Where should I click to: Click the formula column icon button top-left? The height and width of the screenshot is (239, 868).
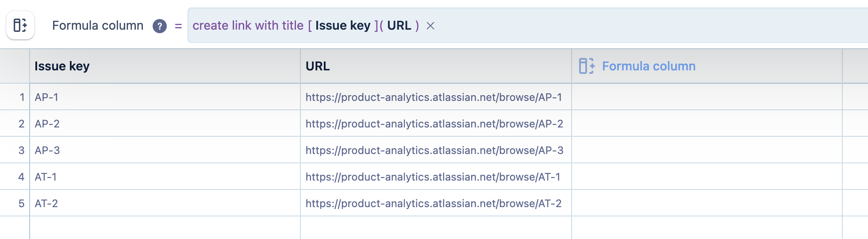pyautogui.click(x=20, y=25)
